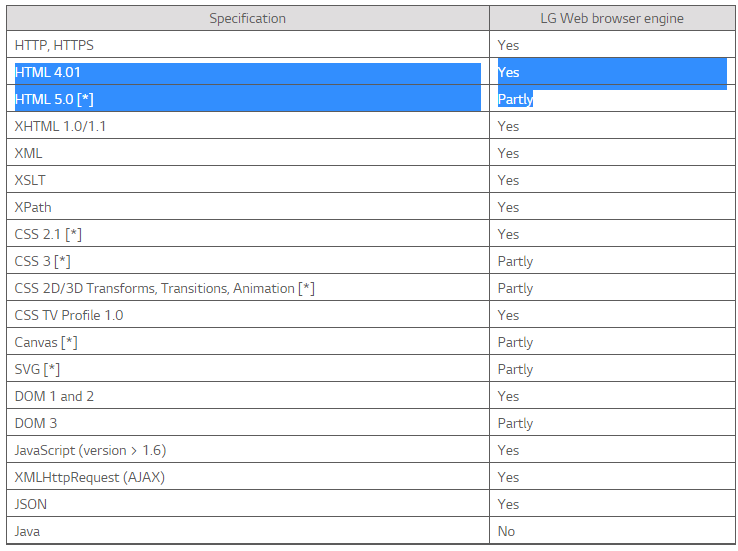Click the Specification column header

pyautogui.click(x=247, y=18)
